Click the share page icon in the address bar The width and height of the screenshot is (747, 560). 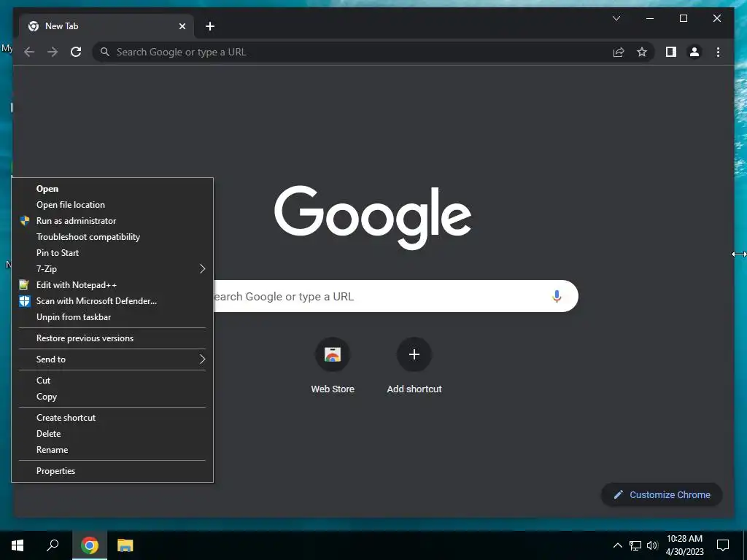pos(619,52)
